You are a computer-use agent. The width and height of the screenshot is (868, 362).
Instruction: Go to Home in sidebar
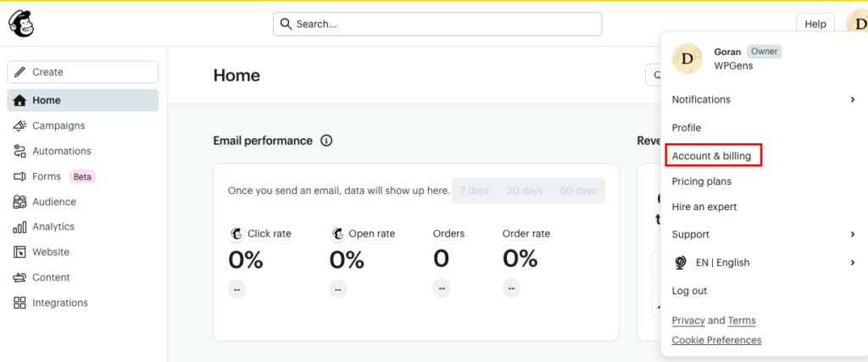[x=82, y=100]
